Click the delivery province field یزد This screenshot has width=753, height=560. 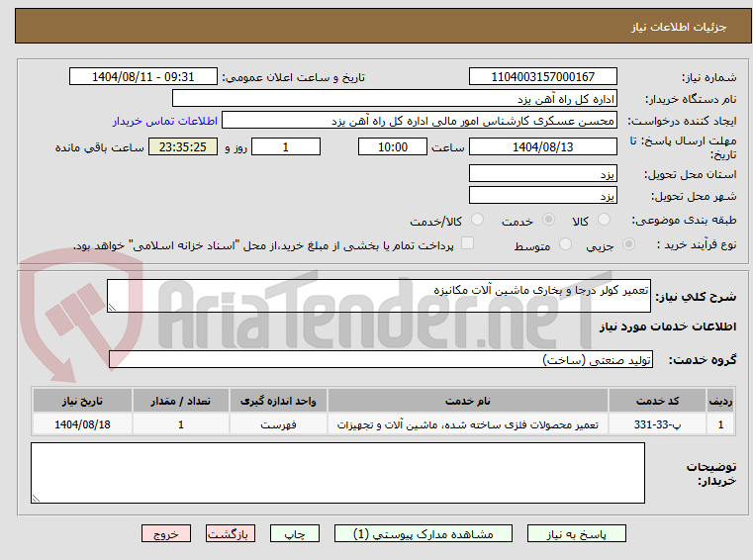point(542,173)
